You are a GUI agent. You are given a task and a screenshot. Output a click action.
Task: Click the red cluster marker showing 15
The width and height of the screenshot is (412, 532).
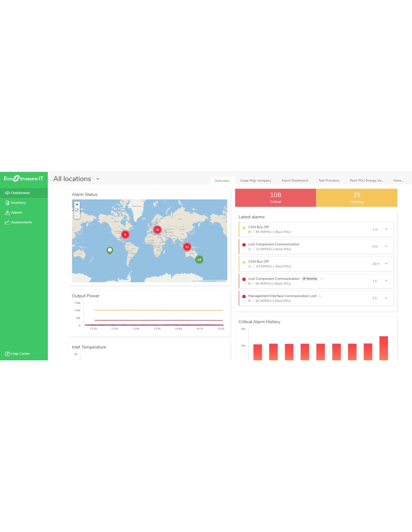coord(157,230)
